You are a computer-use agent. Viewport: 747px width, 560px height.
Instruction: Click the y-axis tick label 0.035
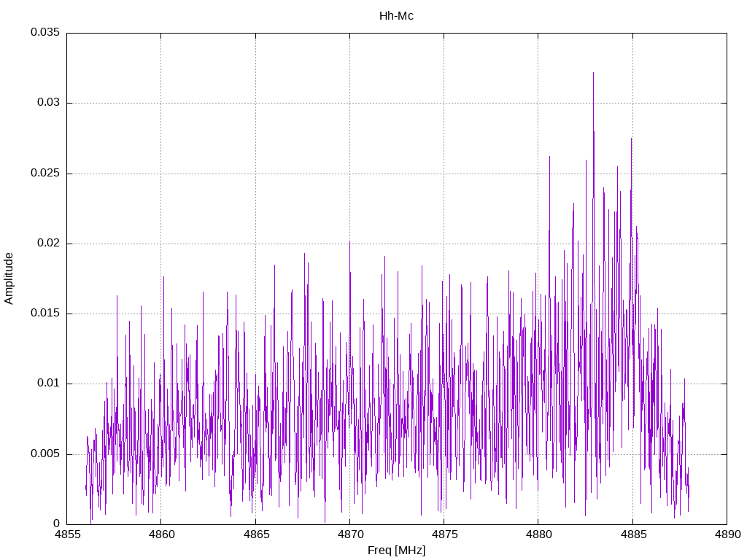[45, 32]
